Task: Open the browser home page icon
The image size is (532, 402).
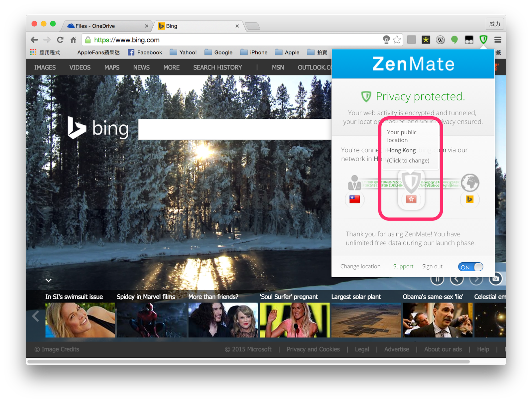Action: click(x=73, y=40)
